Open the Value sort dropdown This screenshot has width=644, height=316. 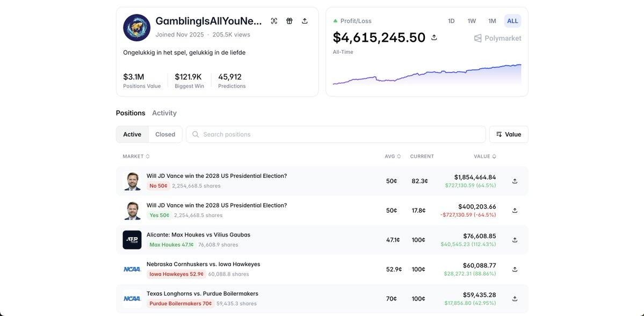click(509, 134)
